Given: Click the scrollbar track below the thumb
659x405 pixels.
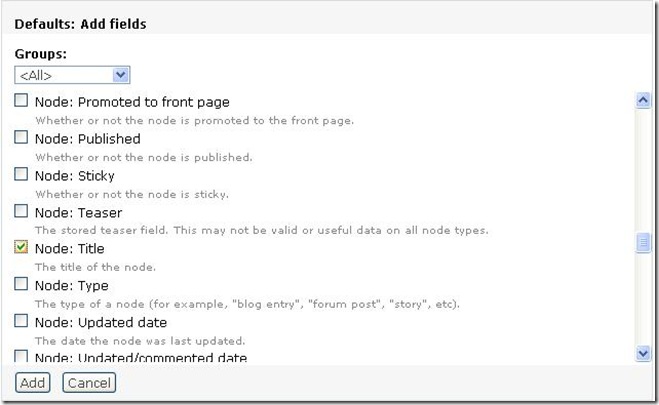Looking at the screenshot, I should pos(643,300).
